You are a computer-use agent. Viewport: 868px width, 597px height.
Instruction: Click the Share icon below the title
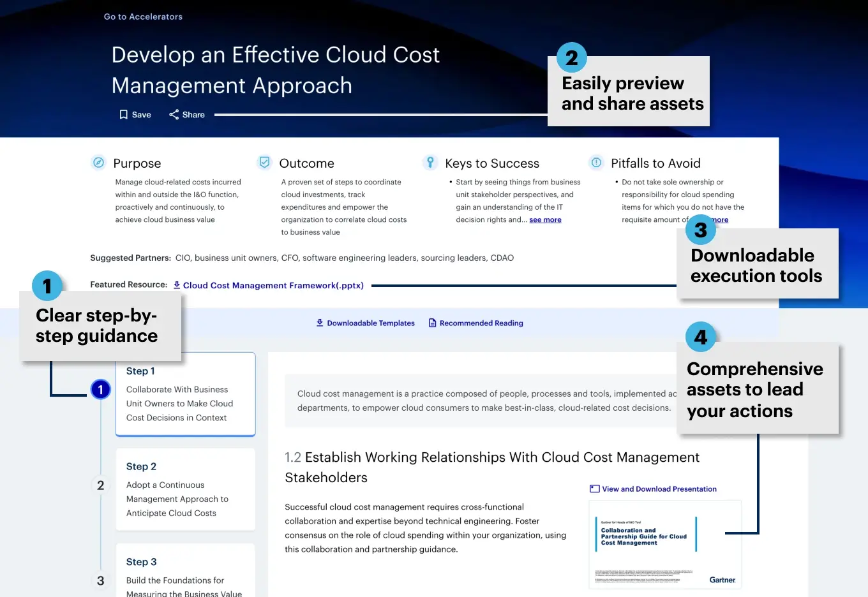pyautogui.click(x=173, y=114)
